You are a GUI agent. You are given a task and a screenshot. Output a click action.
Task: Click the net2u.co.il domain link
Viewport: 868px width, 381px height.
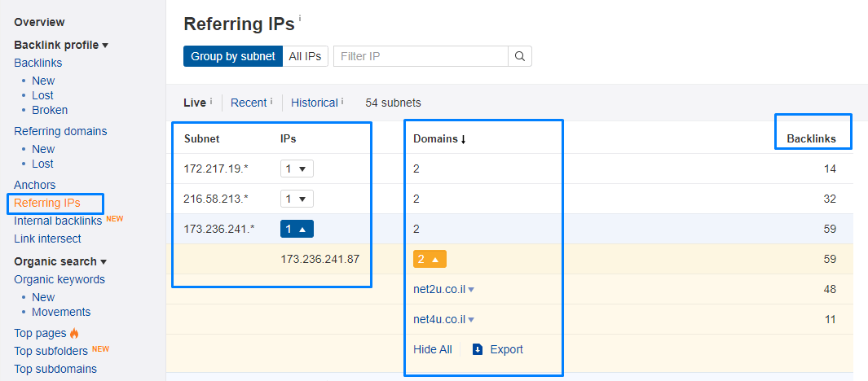pyautogui.click(x=439, y=289)
